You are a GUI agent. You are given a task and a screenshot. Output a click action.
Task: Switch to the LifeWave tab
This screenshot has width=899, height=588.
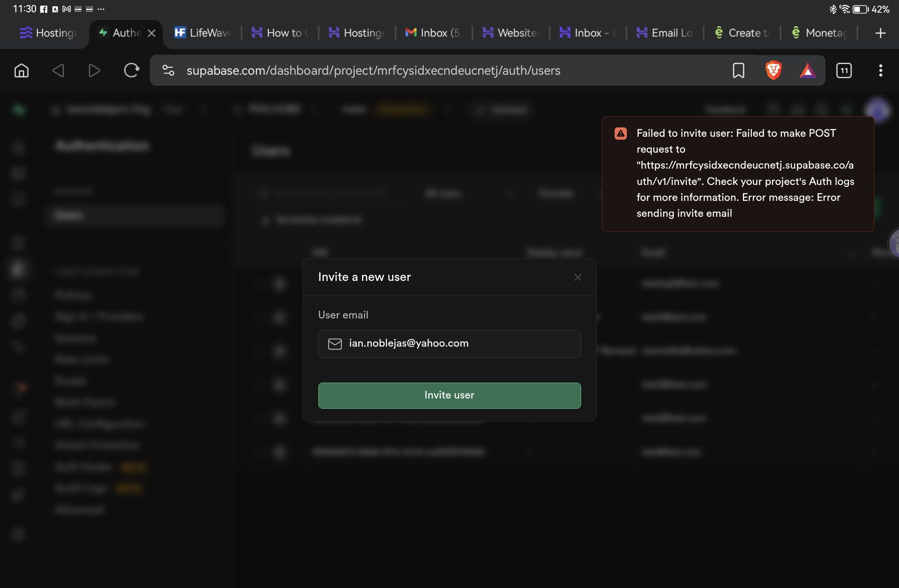click(203, 33)
